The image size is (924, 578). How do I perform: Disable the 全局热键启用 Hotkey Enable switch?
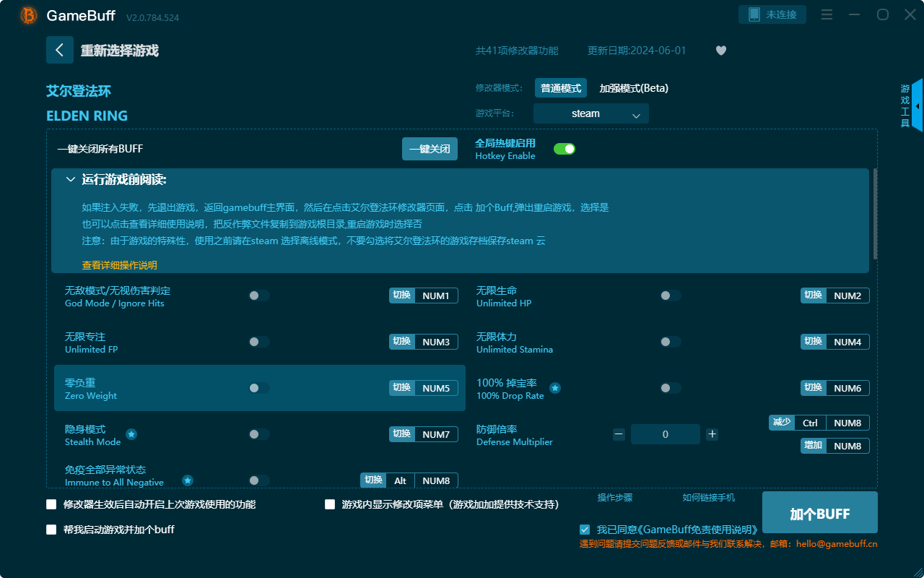click(564, 148)
